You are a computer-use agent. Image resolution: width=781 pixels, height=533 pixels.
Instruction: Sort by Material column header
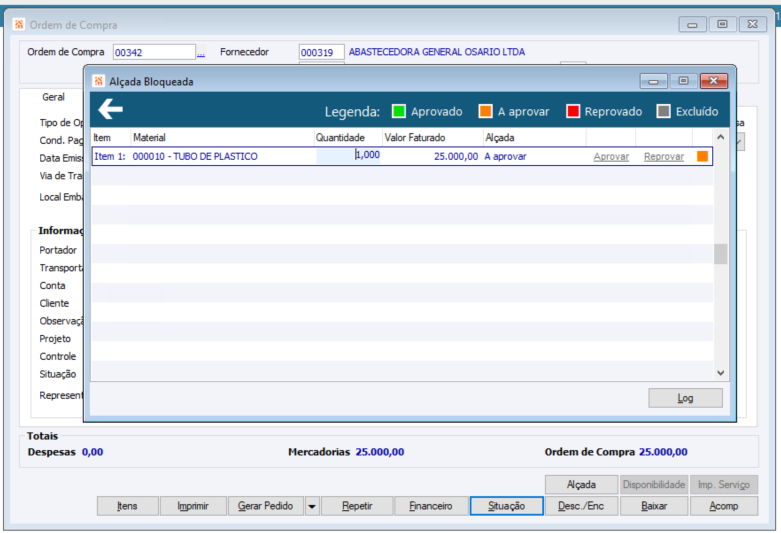222,137
